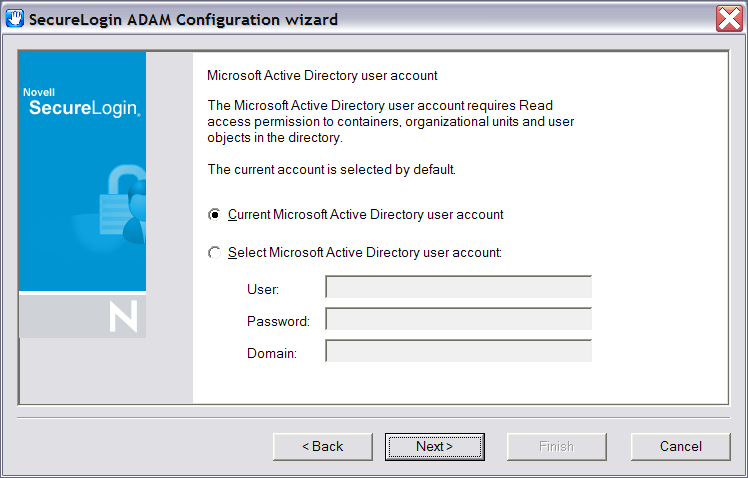Go back with the Back button

(322, 447)
